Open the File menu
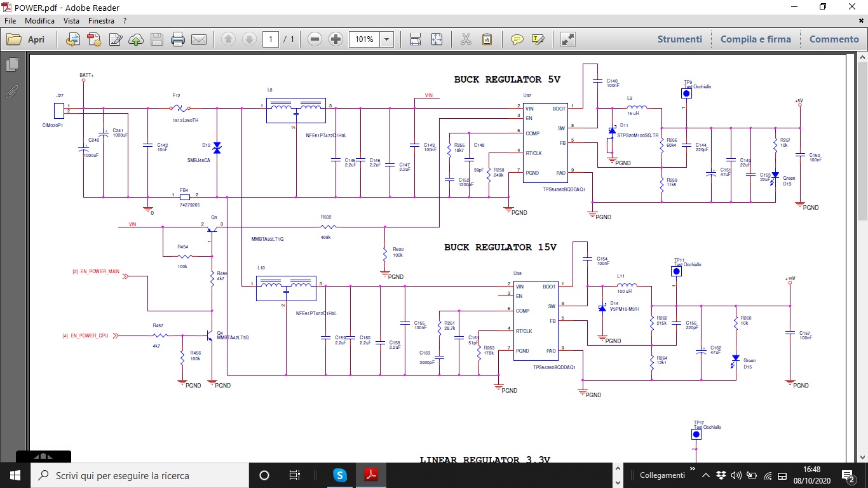The height and width of the screenshot is (488, 868). coord(10,21)
